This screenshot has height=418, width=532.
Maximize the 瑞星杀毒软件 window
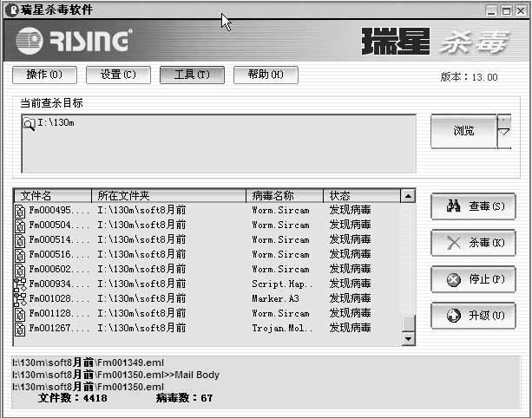point(506,11)
